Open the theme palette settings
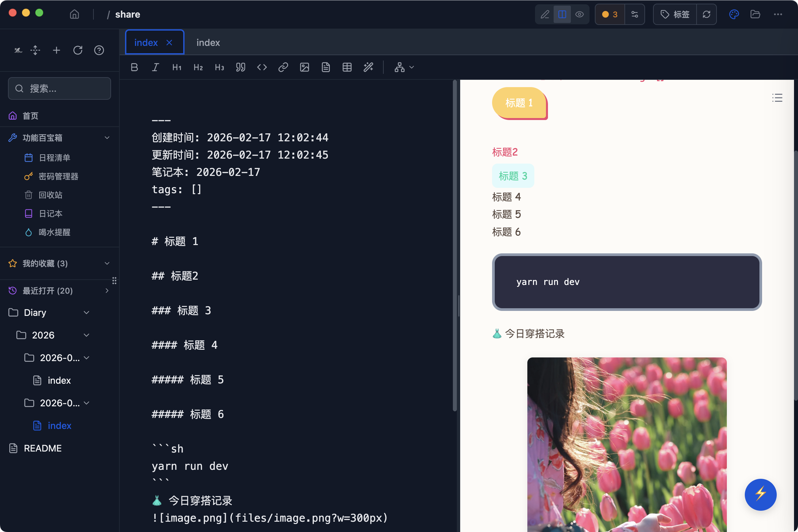Viewport: 798px width, 532px height. (x=734, y=14)
